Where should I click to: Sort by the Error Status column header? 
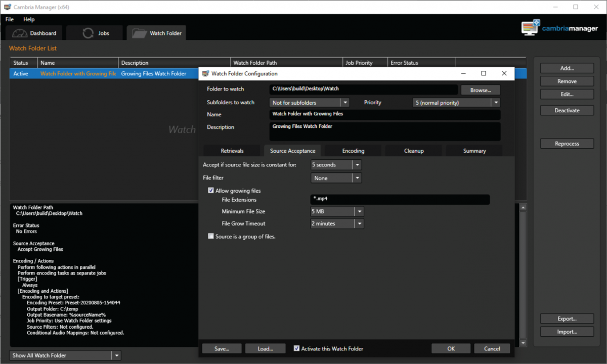pos(421,63)
